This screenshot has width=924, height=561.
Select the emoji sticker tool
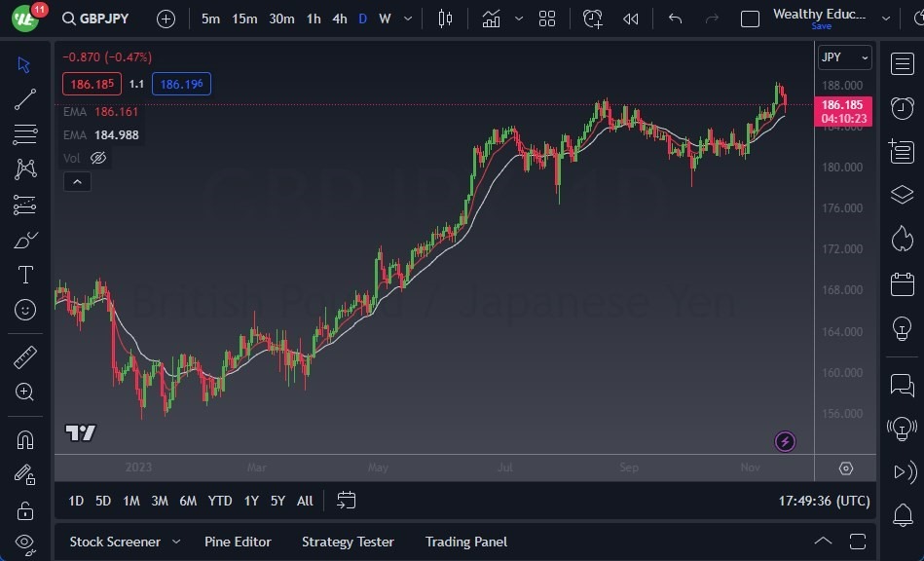pos(24,310)
